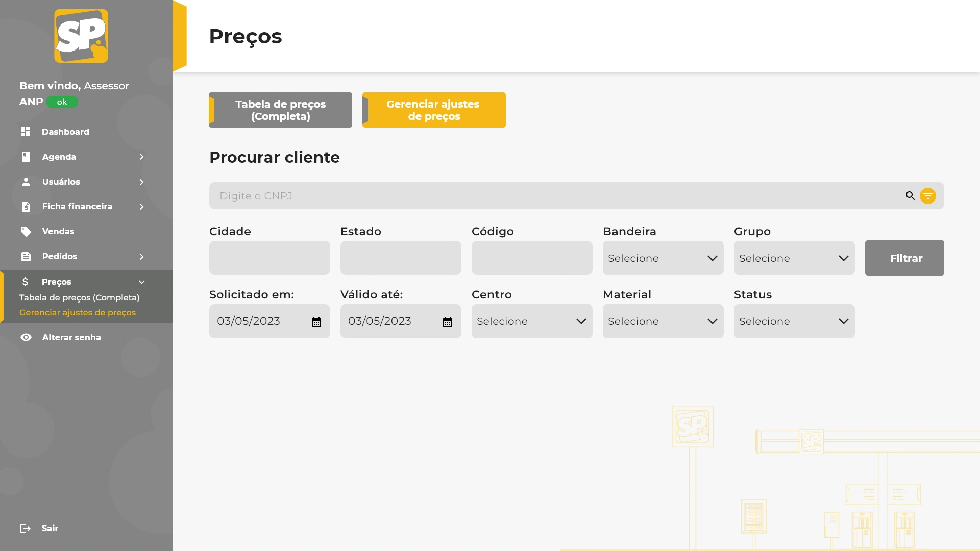Image resolution: width=980 pixels, height=551 pixels.
Task: Expand the Agenda menu chevron
Action: click(141, 157)
